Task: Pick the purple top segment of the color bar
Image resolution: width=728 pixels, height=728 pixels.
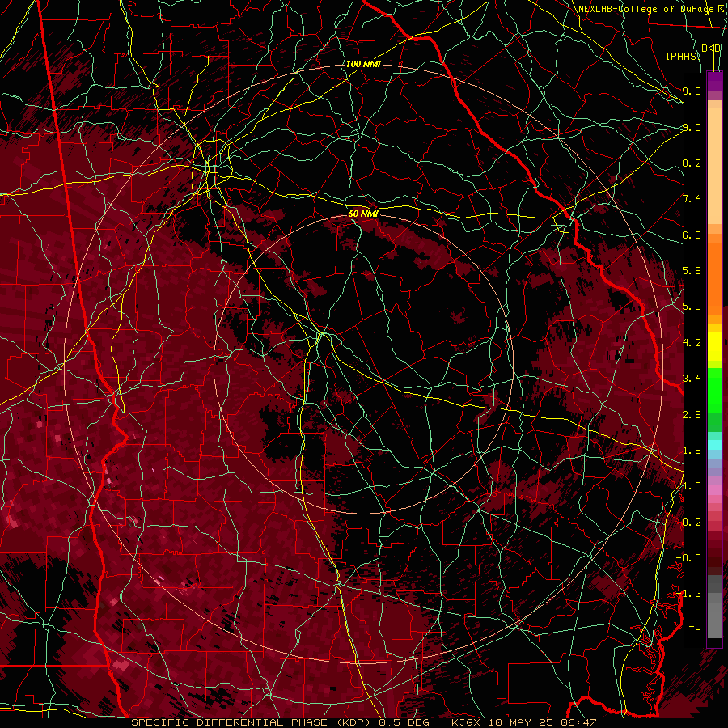Action: 714,81
